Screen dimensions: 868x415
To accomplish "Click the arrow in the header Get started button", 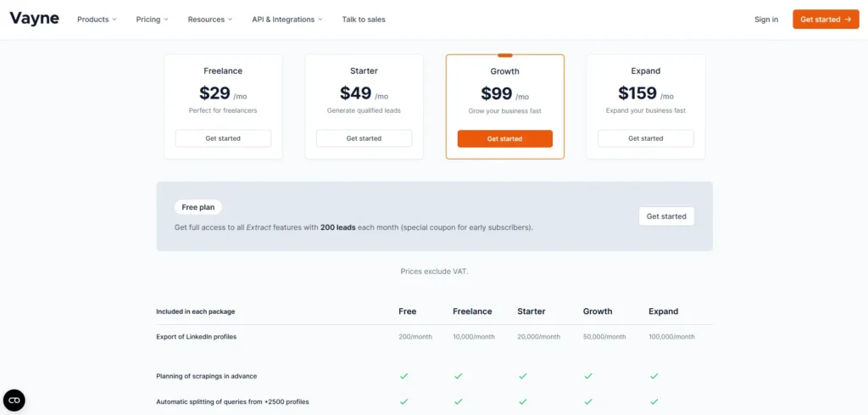I will coord(848,20).
